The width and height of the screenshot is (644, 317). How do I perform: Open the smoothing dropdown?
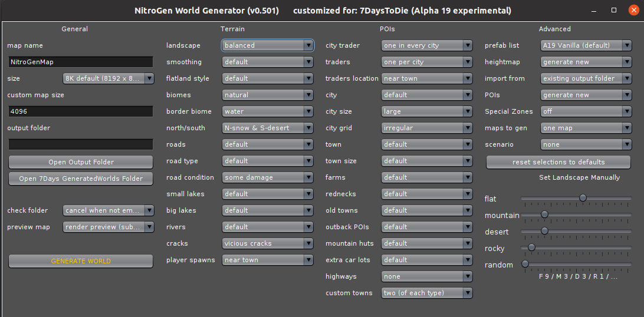[267, 62]
